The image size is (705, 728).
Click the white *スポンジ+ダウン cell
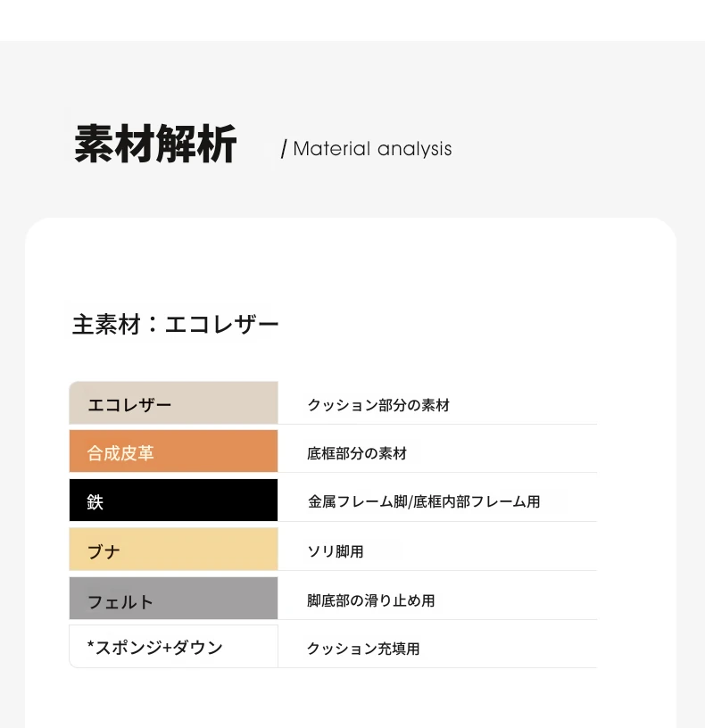(174, 646)
